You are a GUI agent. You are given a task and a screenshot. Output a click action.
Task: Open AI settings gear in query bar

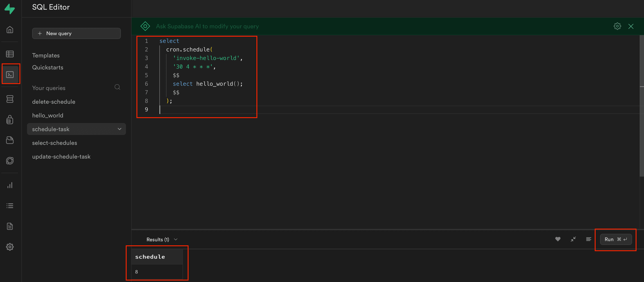click(x=617, y=26)
